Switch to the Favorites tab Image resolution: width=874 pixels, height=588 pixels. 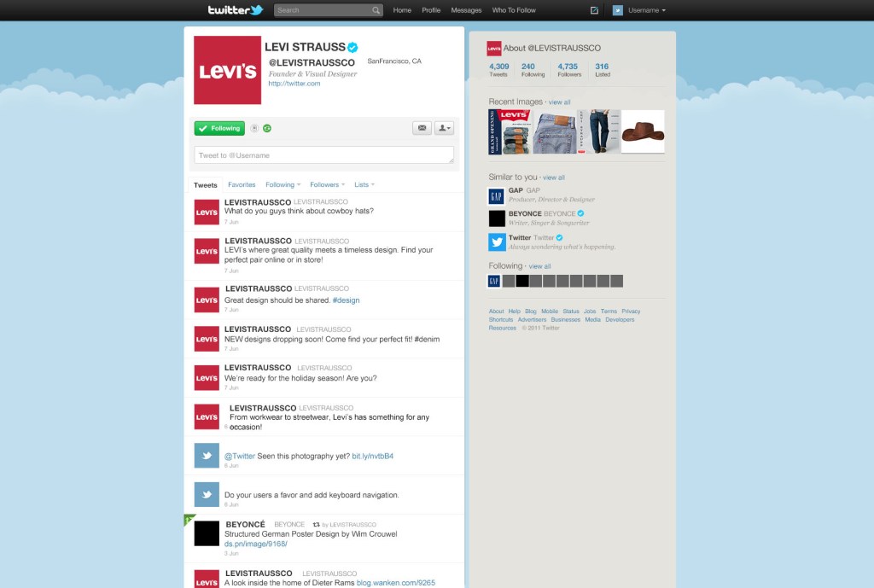[242, 184]
